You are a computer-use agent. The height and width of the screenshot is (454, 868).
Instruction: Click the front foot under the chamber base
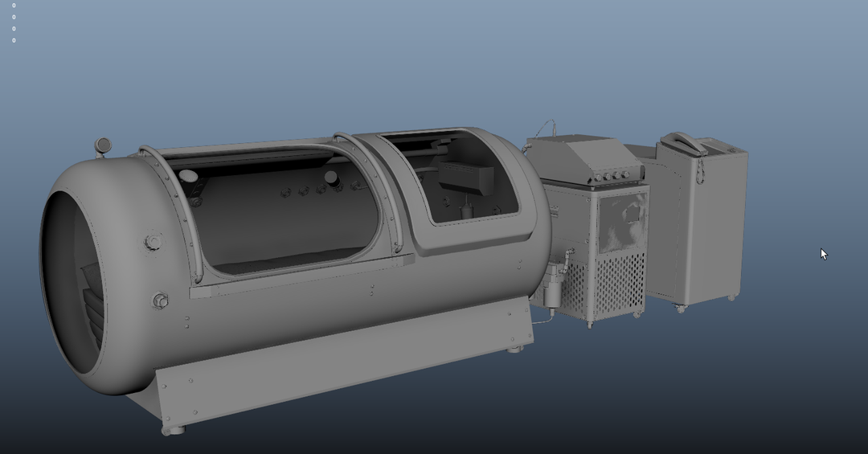172,430
